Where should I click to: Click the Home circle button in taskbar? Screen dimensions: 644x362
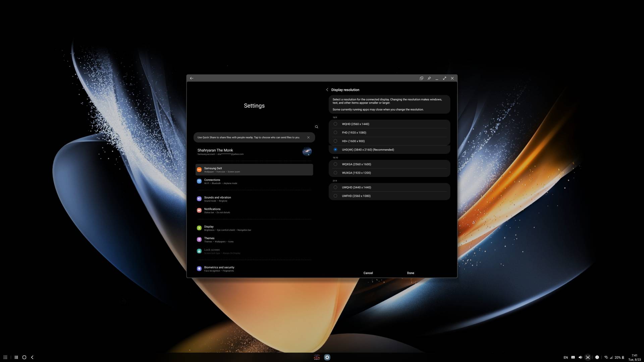pyautogui.click(x=24, y=357)
